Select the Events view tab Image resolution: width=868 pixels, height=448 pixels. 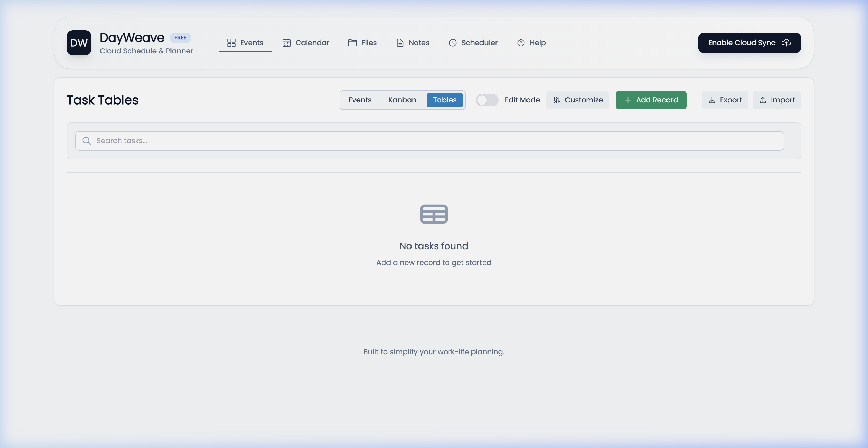tap(360, 100)
